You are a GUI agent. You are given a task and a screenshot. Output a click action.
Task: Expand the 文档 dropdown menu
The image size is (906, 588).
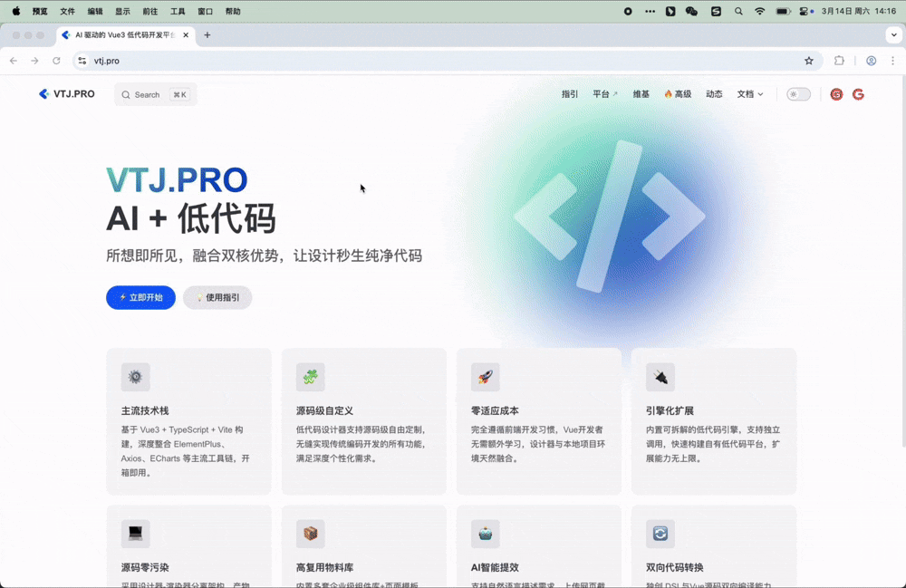point(750,94)
